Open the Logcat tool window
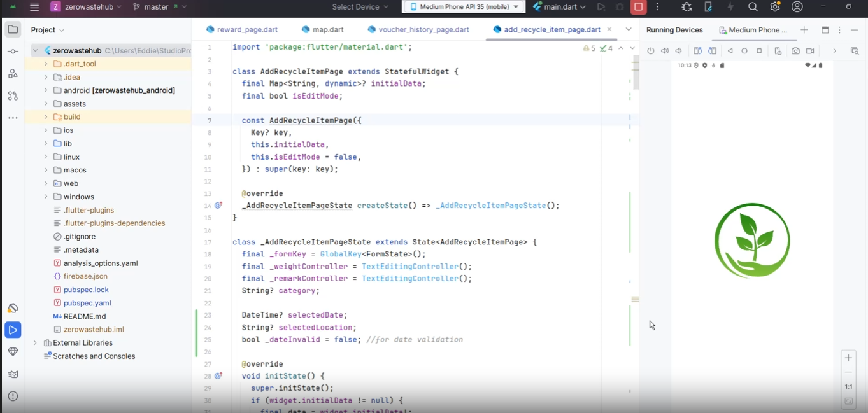 [13, 374]
